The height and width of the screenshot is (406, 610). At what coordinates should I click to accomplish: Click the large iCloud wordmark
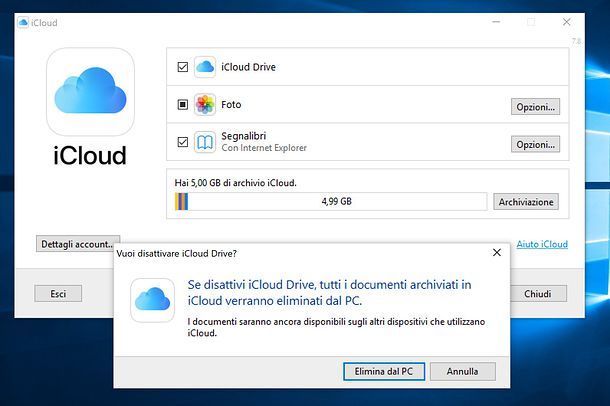pos(90,155)
